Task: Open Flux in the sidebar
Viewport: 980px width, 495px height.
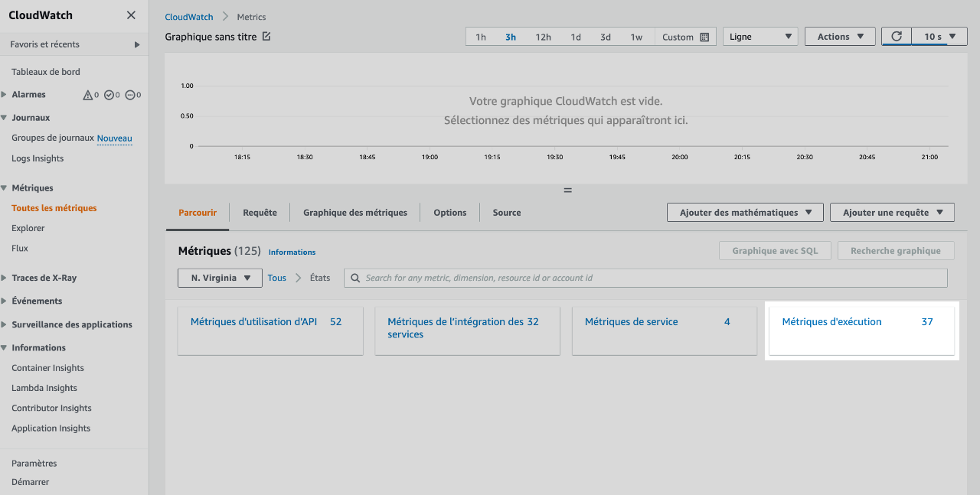Action: click(x=20, y=248)
